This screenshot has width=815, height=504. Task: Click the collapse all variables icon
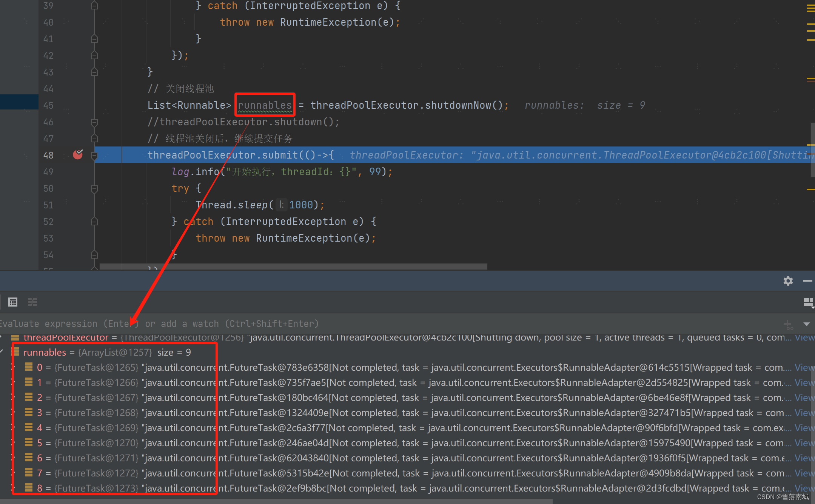coord(32,302)
